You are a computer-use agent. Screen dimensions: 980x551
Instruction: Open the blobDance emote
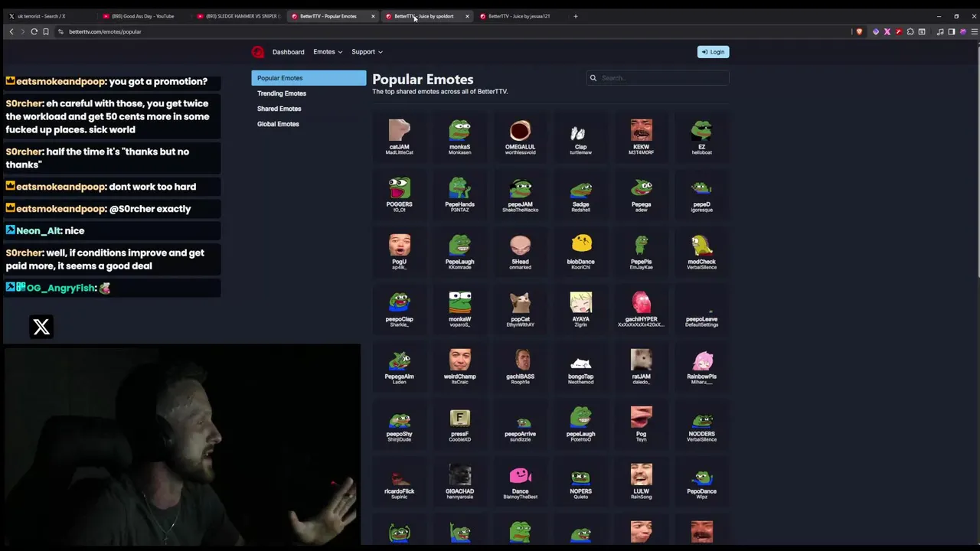pos(580,252)
